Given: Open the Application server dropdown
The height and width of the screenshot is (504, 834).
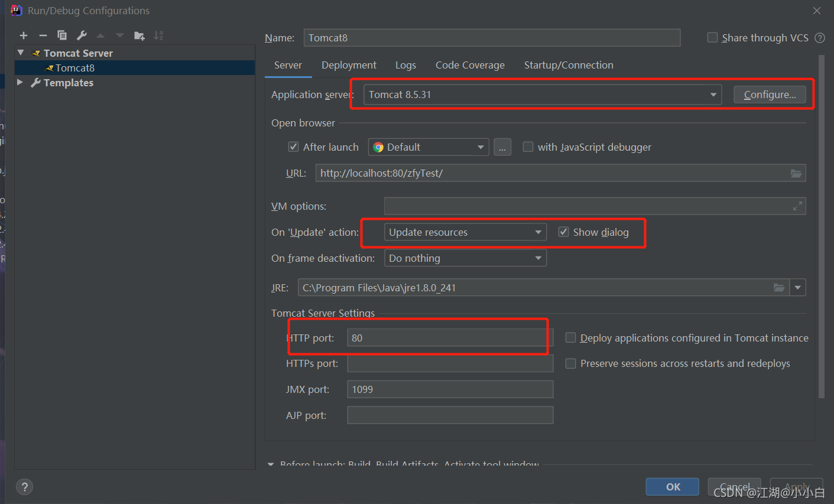Looking at the screenshot, I should point(543,95).
